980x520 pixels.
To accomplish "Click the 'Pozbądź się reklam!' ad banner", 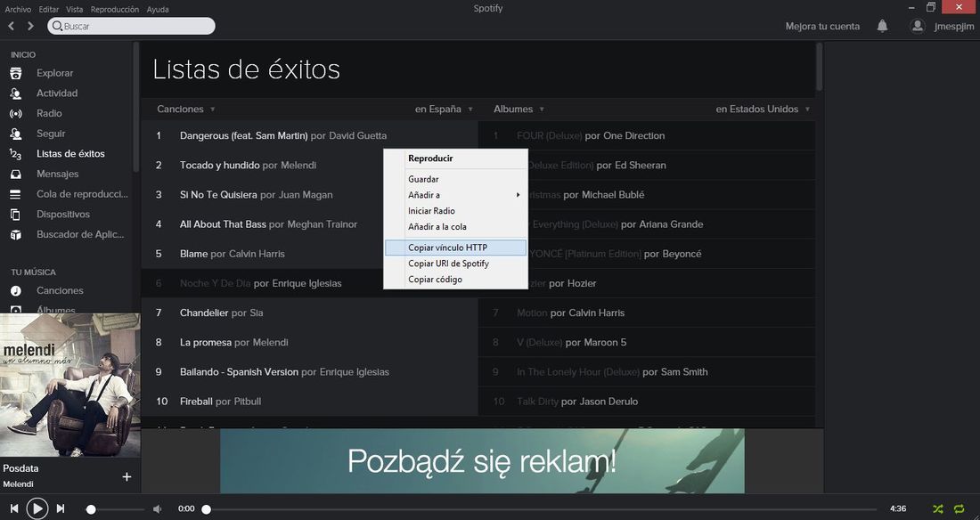I will pyautogui.click(x=482, y=461).
